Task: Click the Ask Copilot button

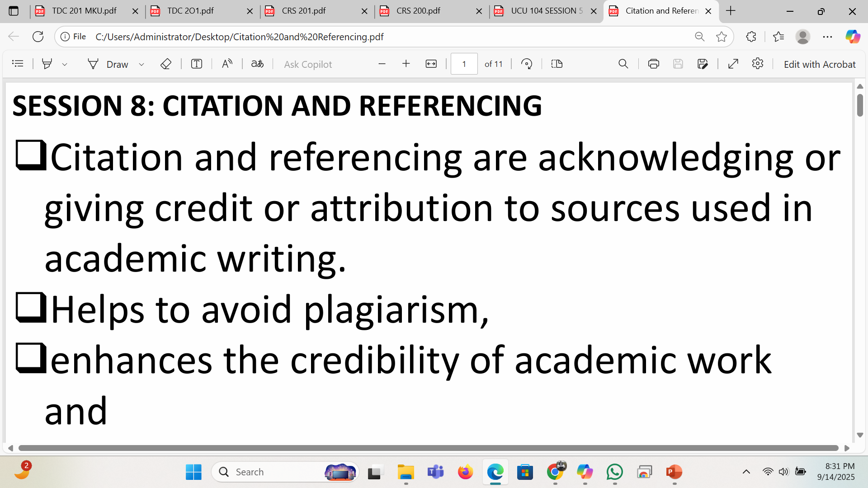Action: point(308,64)
